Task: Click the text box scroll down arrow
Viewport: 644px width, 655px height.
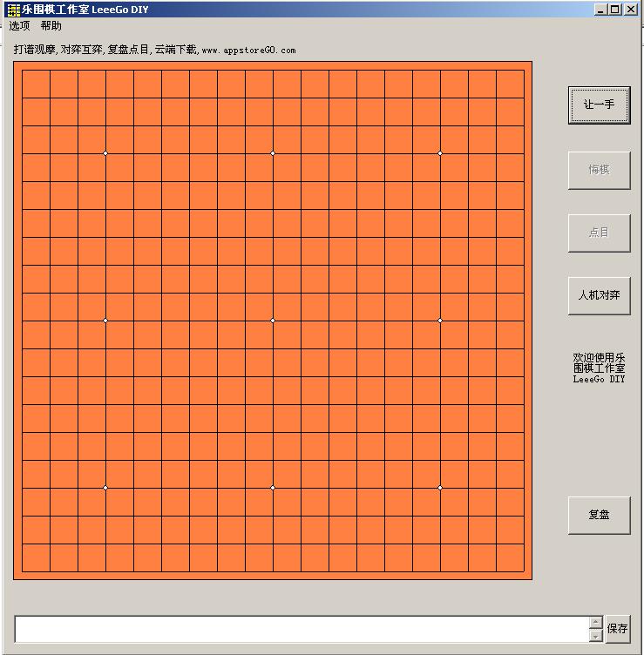Action: [595, 635]
